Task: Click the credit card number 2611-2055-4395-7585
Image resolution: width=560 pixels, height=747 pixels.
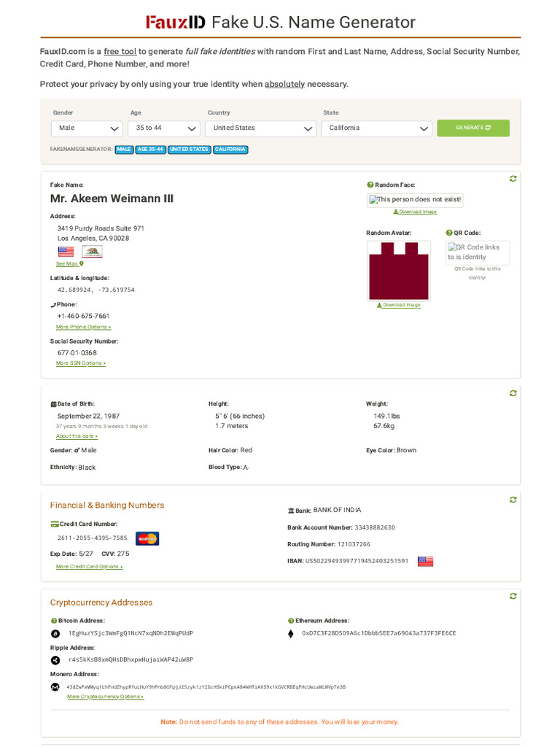Action: tap(93, 538)
